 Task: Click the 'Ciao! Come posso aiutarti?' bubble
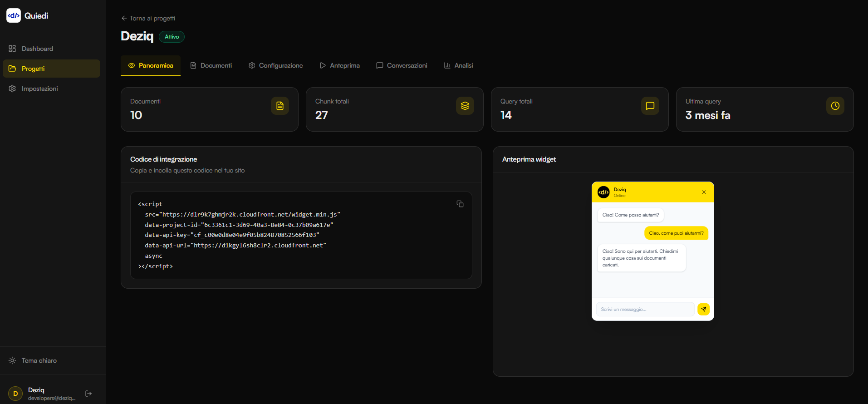click(x=631, y=215)
